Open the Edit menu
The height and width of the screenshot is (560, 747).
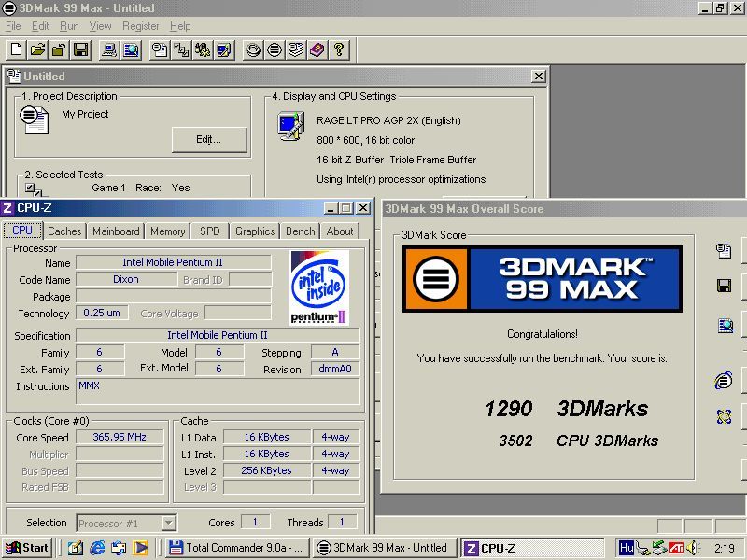(x=40, y=26)
